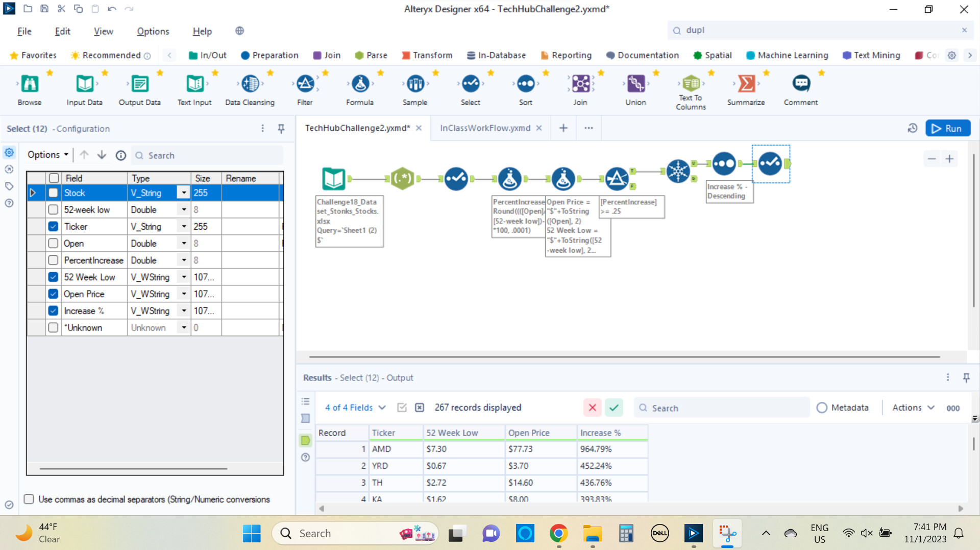Screen dimensions: 980x550
Task: Select the Browse tool in the palette
Action: click(x=30, y=83)
